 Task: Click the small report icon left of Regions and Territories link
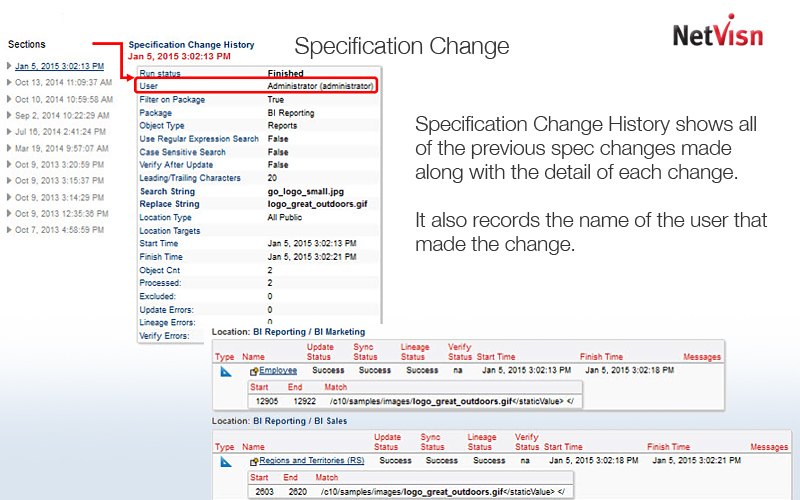click(254, 462)
